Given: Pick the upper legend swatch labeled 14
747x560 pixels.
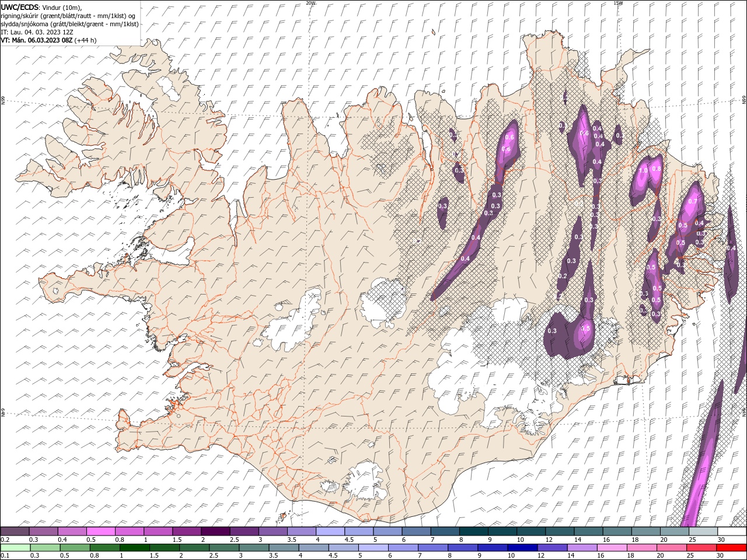Looking at the screenshot, I should [588, 531].
